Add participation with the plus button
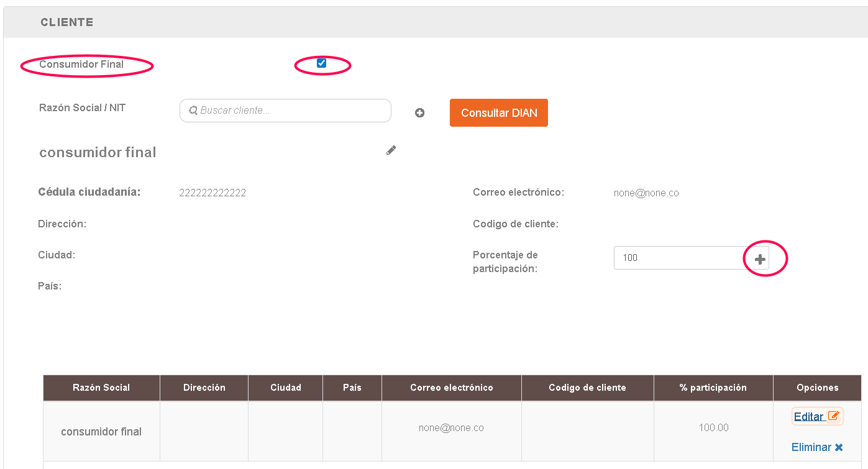Screen dimensions: 868x469 pyautogui.click(x=760, y=259)
